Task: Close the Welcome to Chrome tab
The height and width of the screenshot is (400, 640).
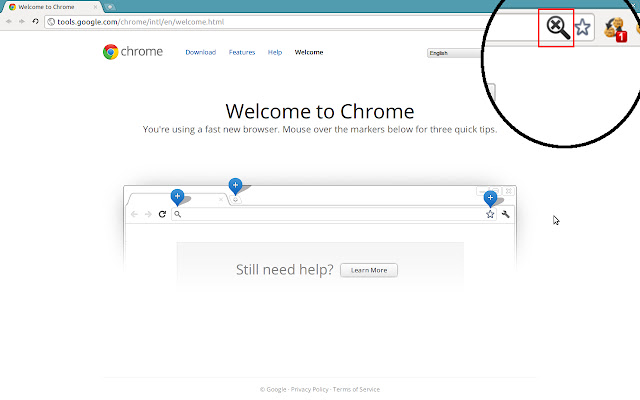Action: click(x=96, y=7)
